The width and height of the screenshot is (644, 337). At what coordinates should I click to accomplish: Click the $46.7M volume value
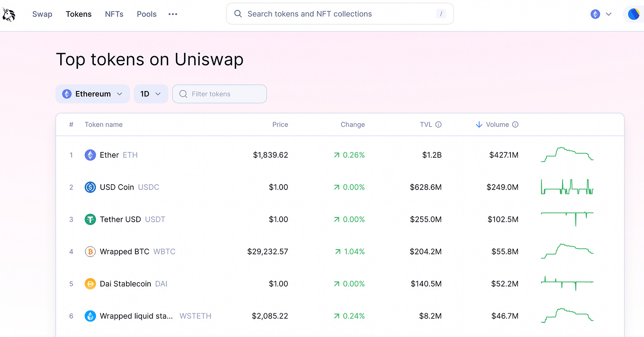pos(505,316)
